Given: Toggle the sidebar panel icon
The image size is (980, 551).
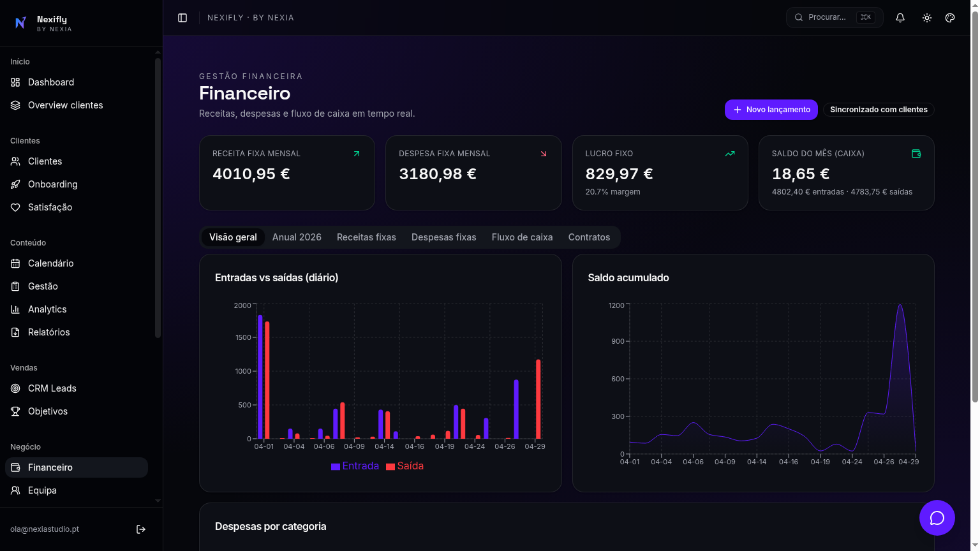Looking at the screenshot, I should click(182, 18).
